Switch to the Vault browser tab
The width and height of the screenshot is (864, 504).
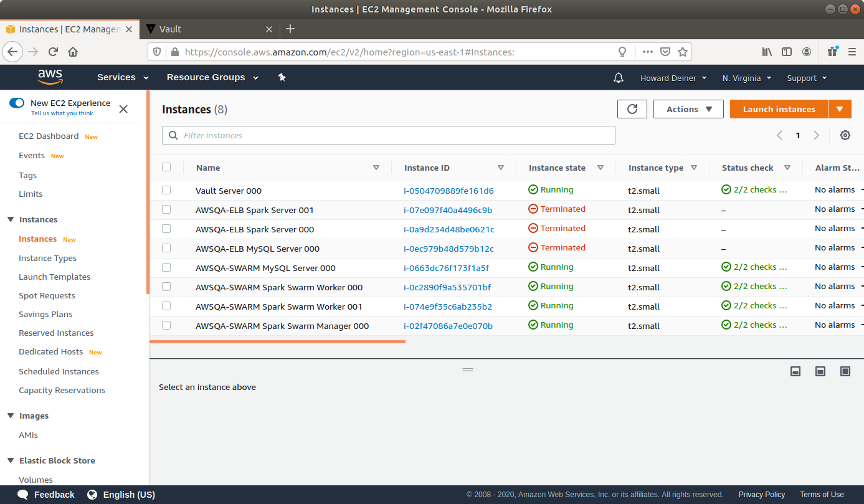point(209,29)
